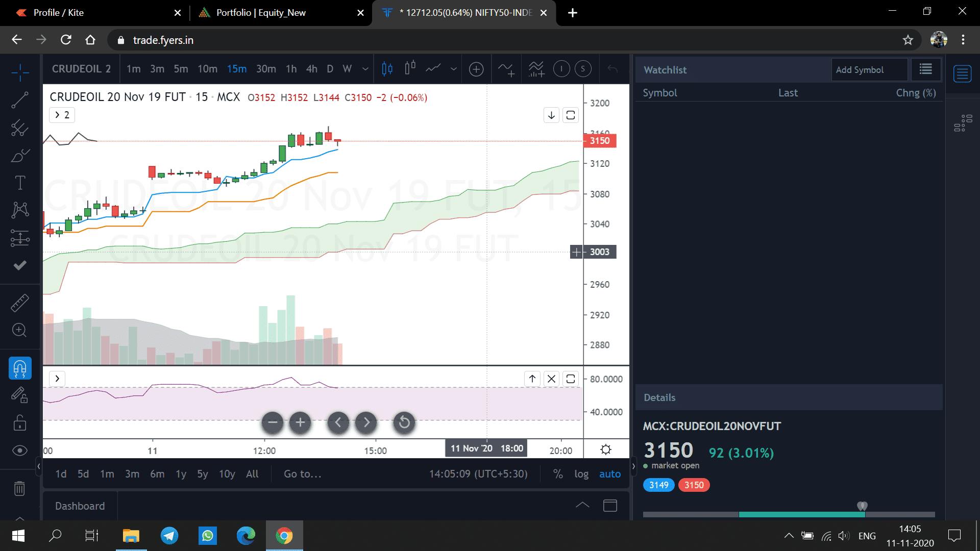Image resolution: width=980 pixels, height=551 pixels.
Task: Open compare or add symbol
Action: click(x=476, y=69)
